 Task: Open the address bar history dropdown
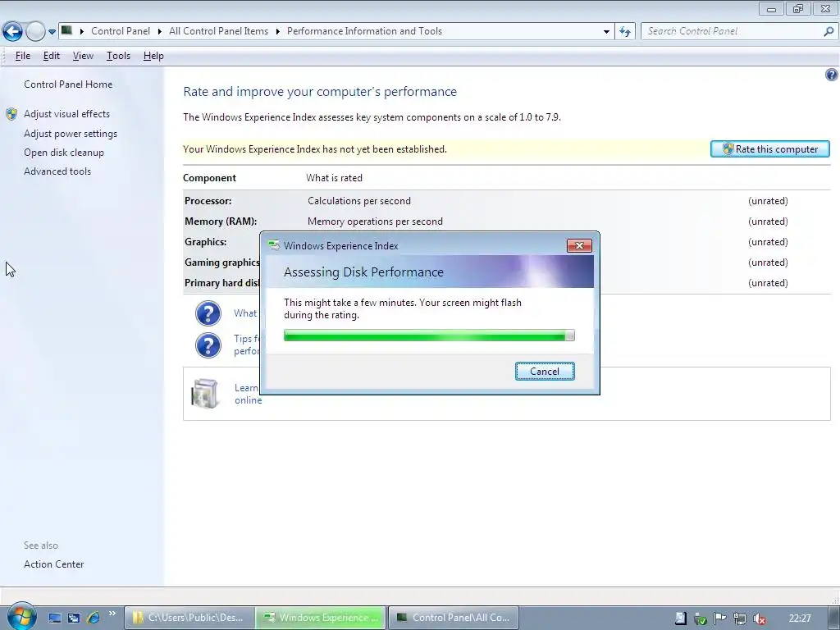[606, 32]
